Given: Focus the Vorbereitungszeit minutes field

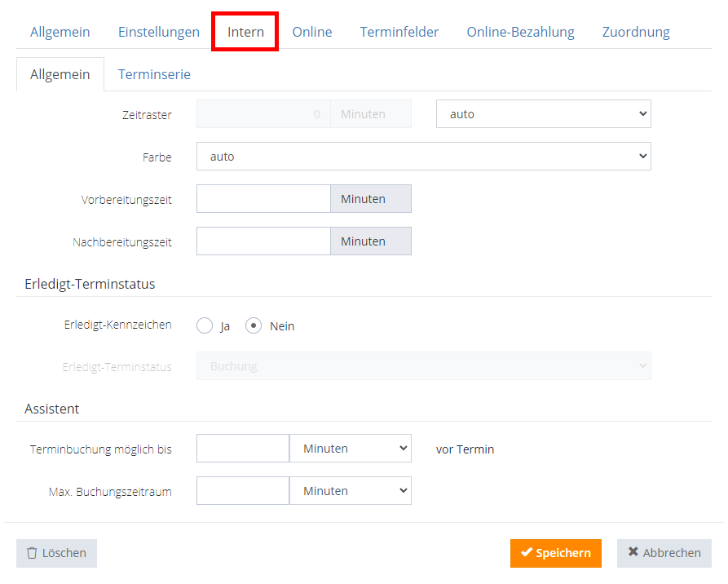Looking at the screenshot, I should [x=263, y=199].
